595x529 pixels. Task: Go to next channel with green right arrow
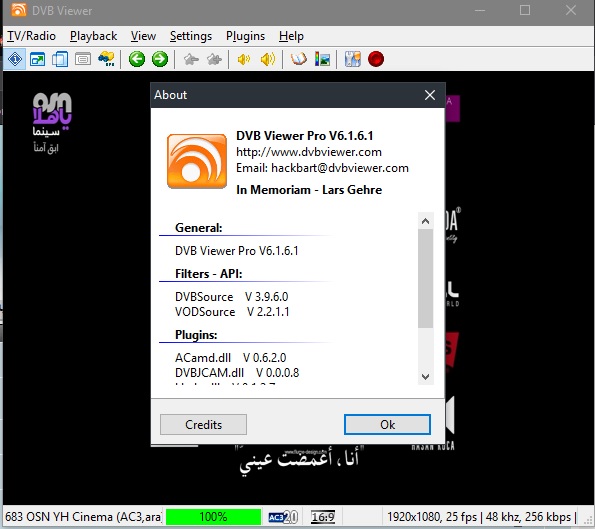coord(160,59)
